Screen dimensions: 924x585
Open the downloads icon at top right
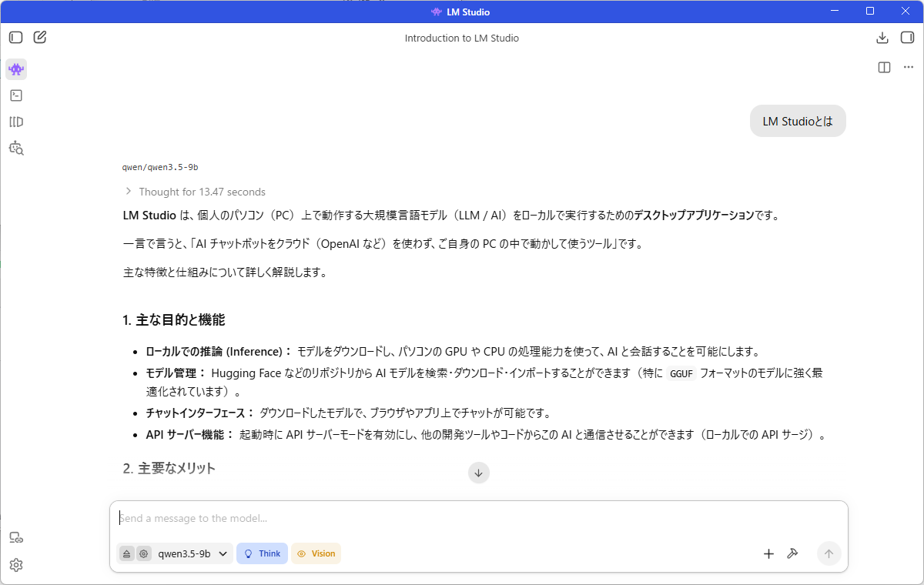click(x=882, y=38)
